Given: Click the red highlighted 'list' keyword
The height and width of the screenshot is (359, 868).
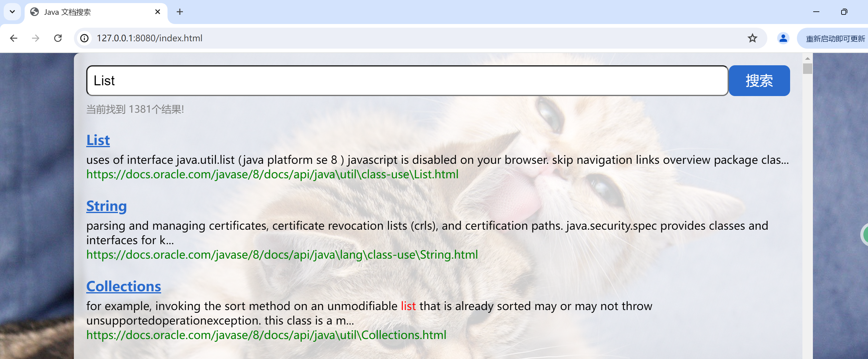Looking at the screenshot, I should point(408,306).
